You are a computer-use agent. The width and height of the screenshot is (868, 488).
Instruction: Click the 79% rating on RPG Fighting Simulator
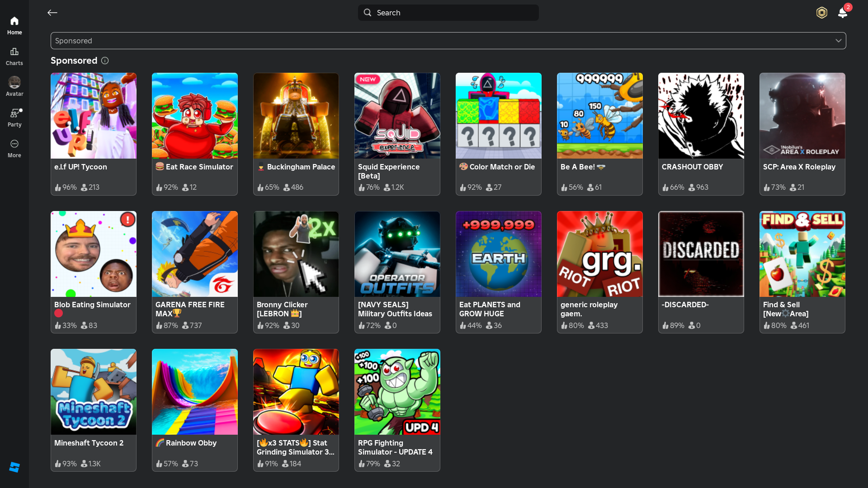coord(369,464)
